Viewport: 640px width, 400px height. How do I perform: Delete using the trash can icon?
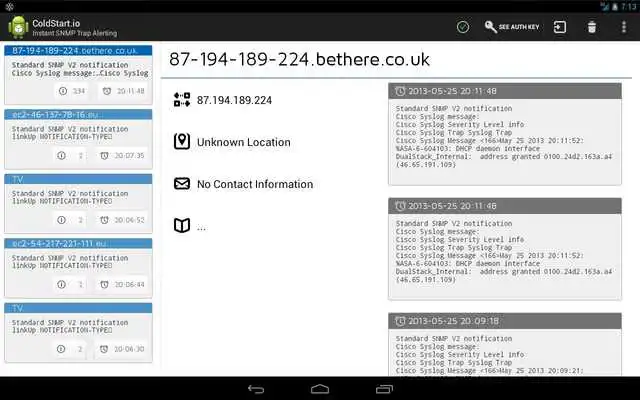coord(592,27)
